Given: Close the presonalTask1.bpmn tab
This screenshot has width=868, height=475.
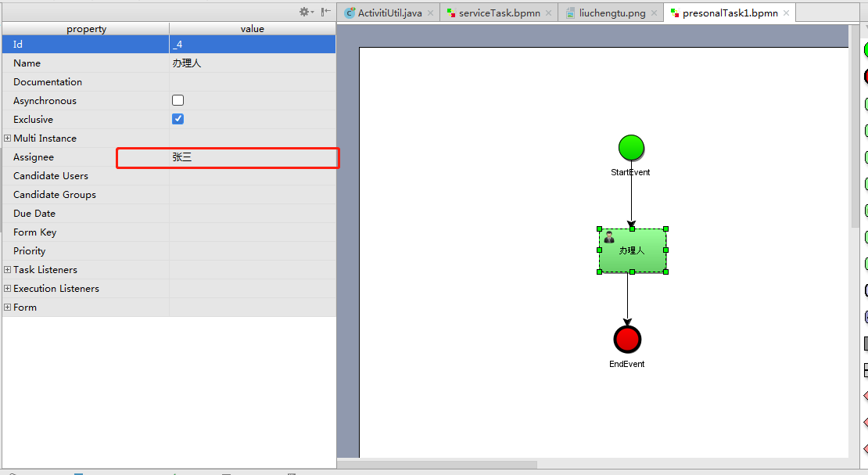Looking at the screenshot, I should tap(786, 13).
